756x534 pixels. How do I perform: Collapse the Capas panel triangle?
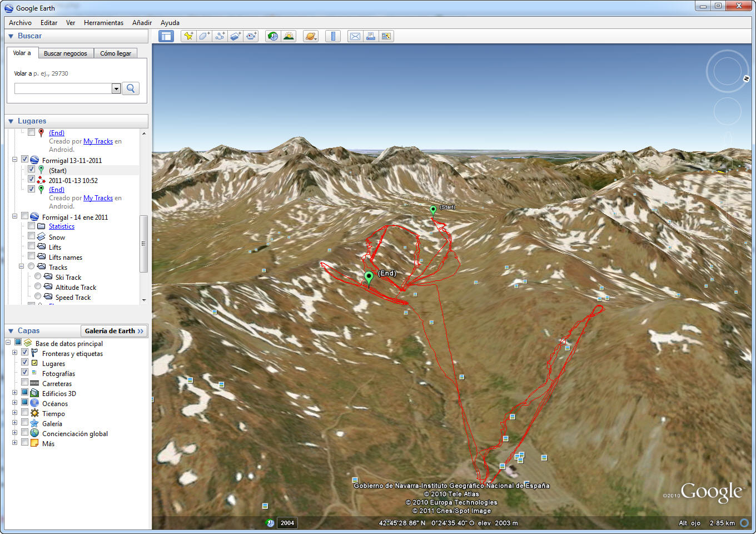pos(11,331)
